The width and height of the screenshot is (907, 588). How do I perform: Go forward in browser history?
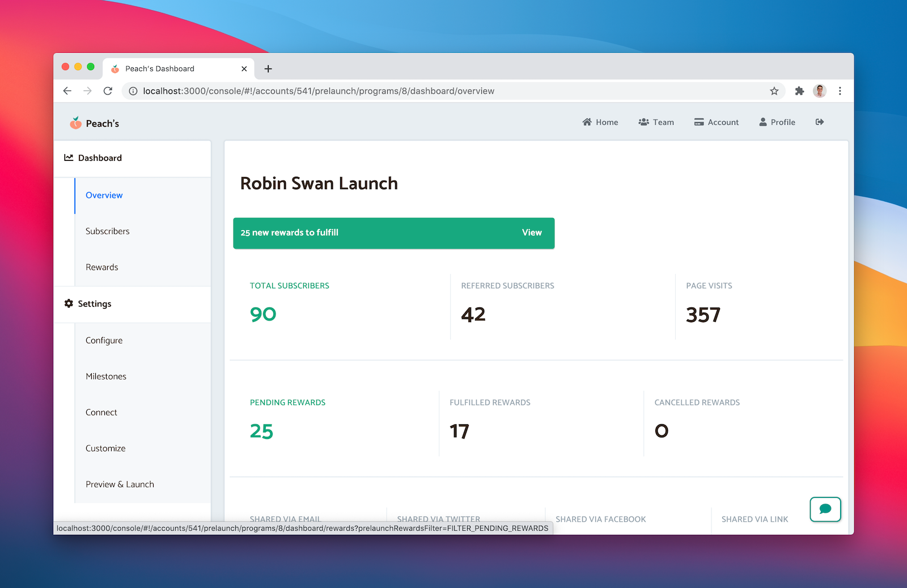click(x=87, y=91)
